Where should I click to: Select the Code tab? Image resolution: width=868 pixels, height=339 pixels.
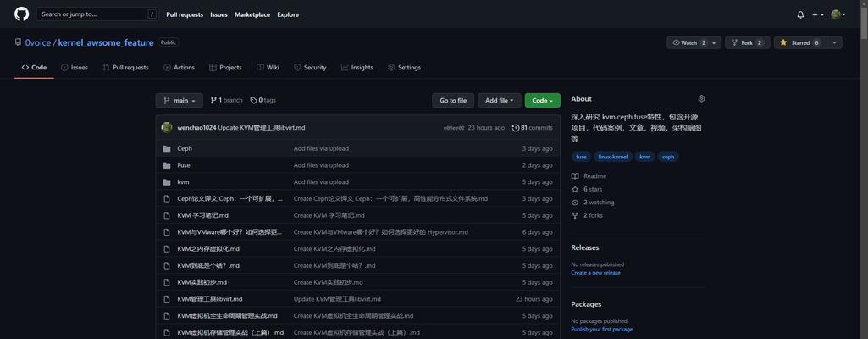[35, 68]
